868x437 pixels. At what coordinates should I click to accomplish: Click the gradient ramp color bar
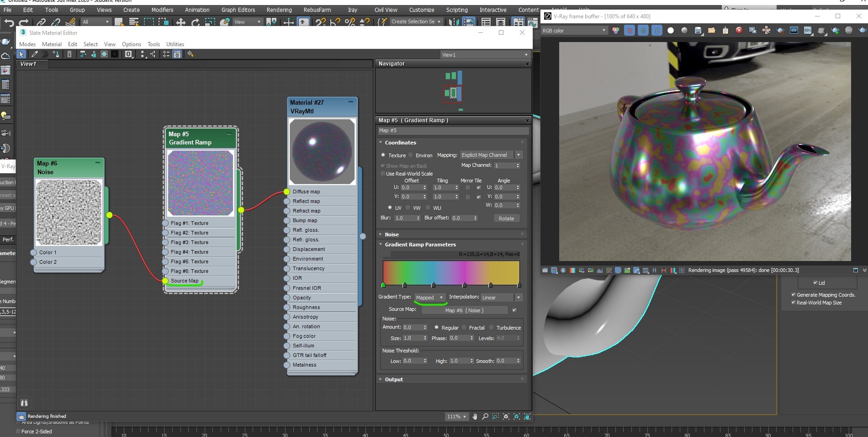pos(451,272)
